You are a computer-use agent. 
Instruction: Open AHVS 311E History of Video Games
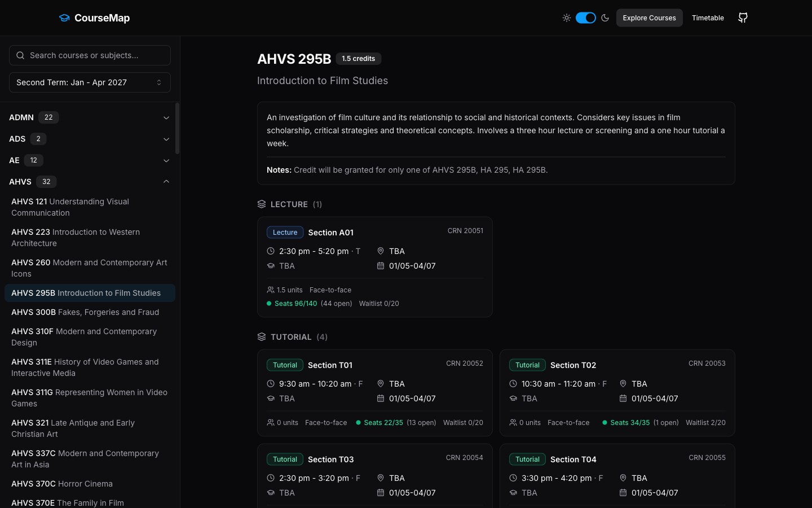[90, 367]
